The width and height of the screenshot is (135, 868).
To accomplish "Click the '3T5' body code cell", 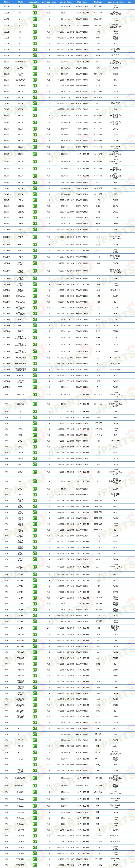I will [98, 381].
